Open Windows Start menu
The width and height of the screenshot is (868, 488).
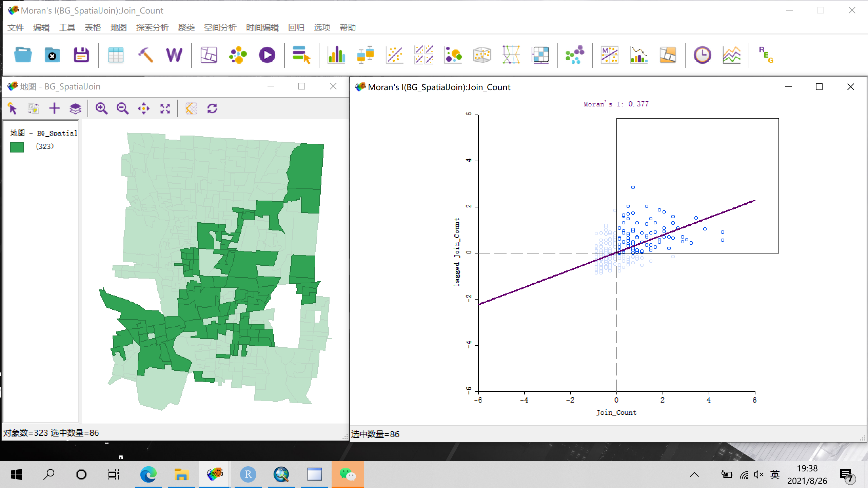(x=16, y=474)
